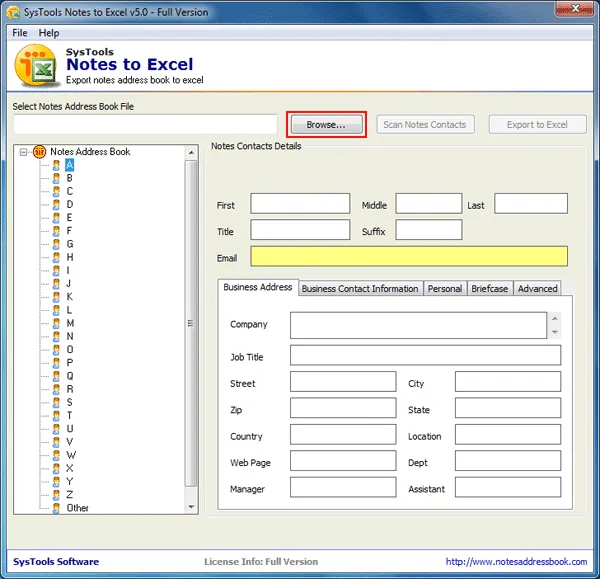This screenshot has width=600, height=579.
Task: Click the Job Title field
Action: (426, 356)
